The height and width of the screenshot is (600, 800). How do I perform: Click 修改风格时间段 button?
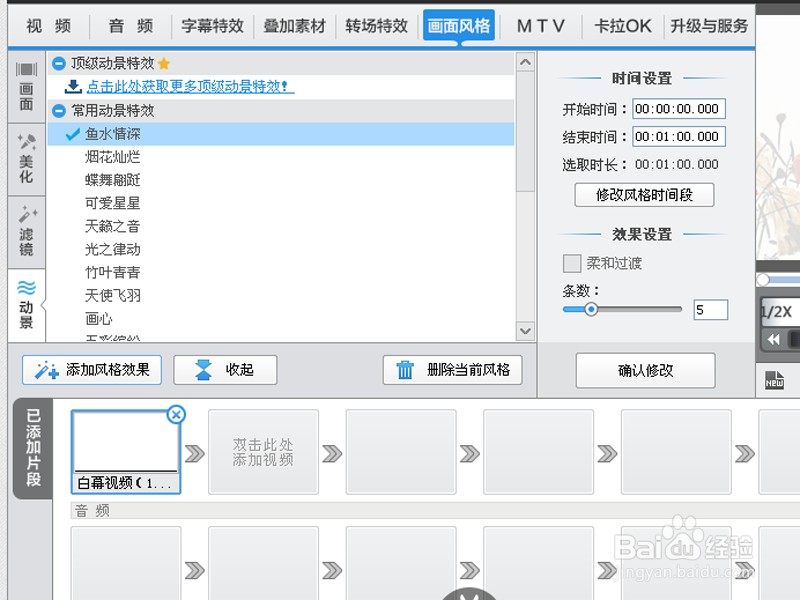pyautogui.click(x=644, y=195)
